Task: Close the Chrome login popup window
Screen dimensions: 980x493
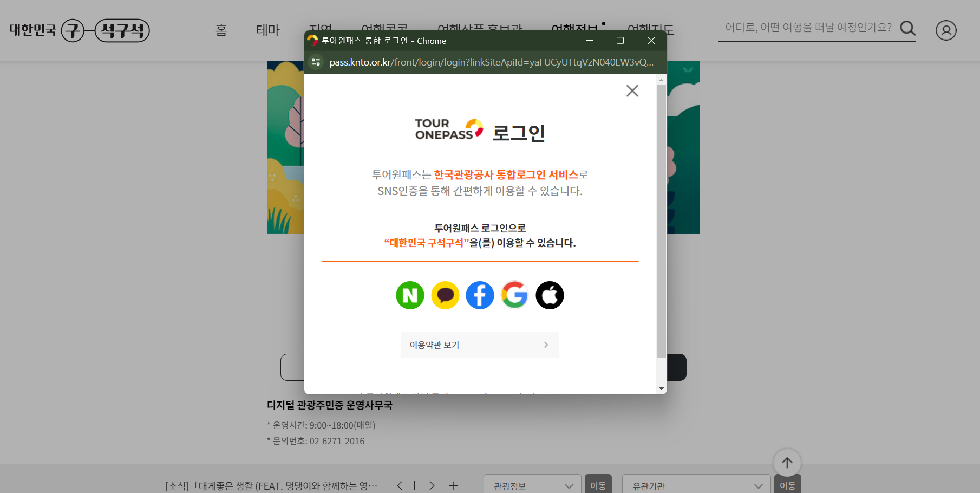Action: coord(651,41)
